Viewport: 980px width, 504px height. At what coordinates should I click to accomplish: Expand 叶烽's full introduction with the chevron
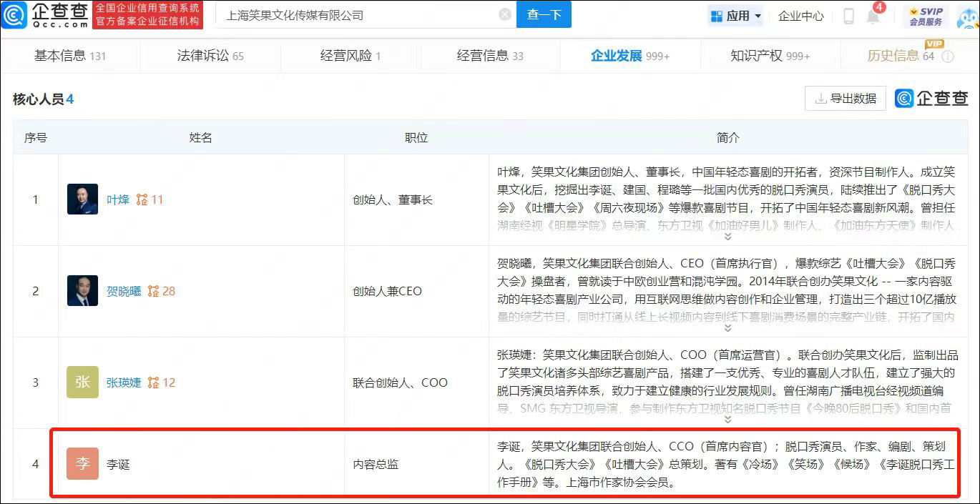[727, 236]
